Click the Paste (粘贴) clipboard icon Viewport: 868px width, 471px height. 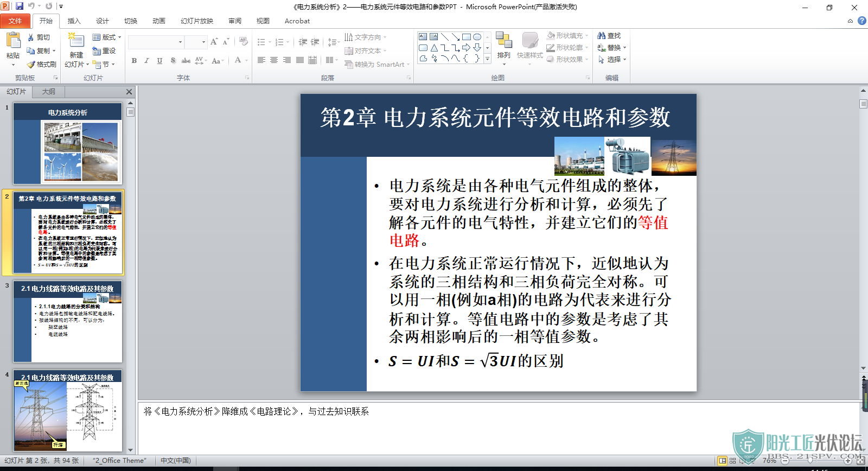[13, 41]
